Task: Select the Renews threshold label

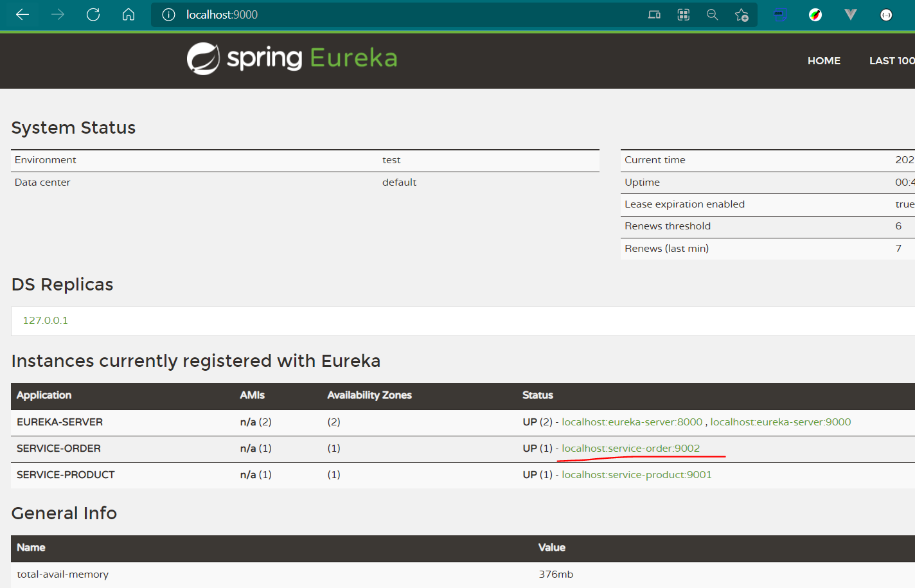Action: tap(668, 226)
